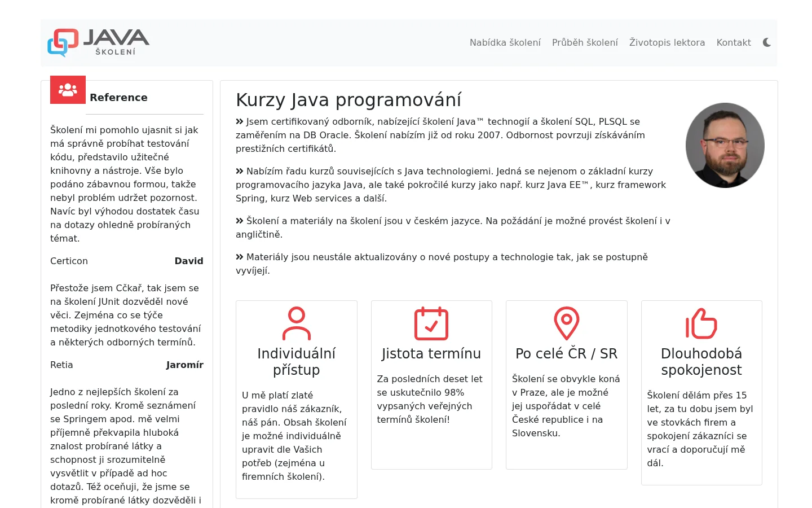
Task: Click the red Reference users icon
Action: (68, 90)
